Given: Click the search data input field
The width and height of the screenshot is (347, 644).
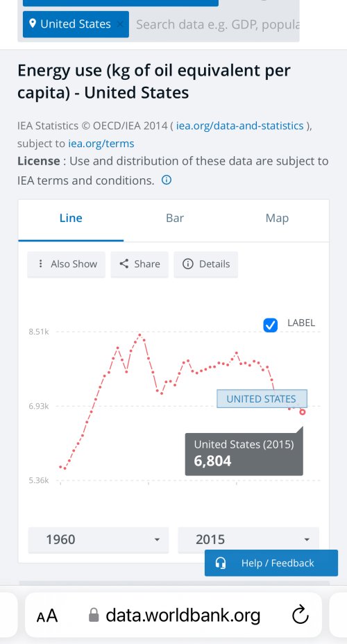Looking at the screenshot, I should [x=217, y=24].
